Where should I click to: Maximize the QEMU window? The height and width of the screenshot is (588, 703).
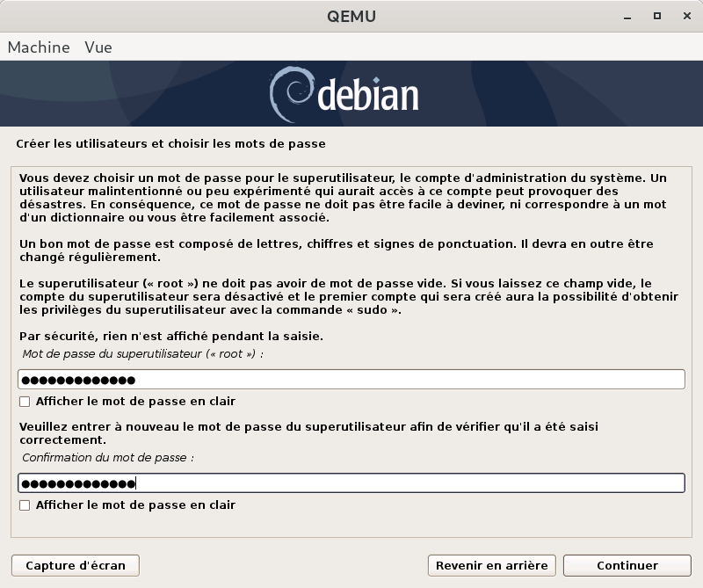(x=656, y=16)
